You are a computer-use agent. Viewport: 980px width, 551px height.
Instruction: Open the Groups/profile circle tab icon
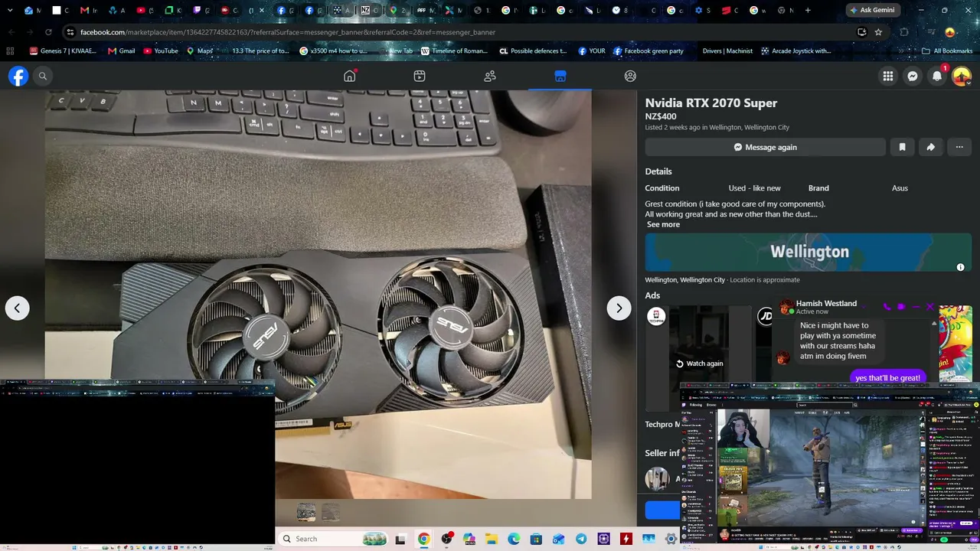click(x=630, y=76)
